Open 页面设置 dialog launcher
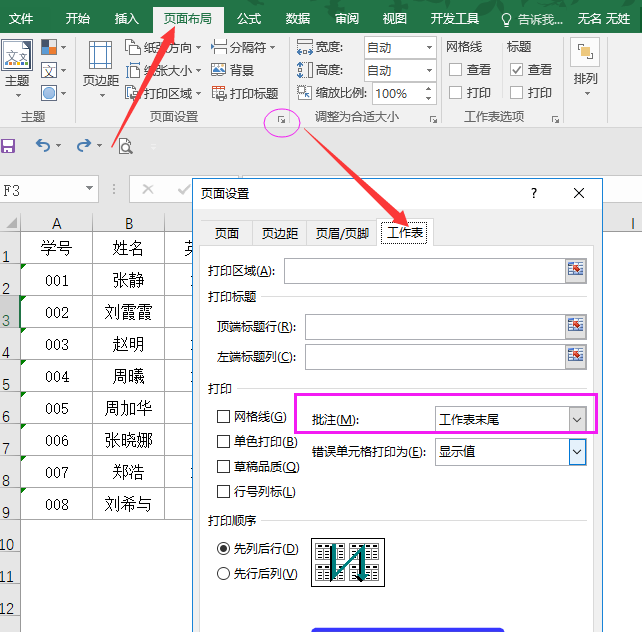The height and width of the screenshot is (632, 642). [282, 120]
